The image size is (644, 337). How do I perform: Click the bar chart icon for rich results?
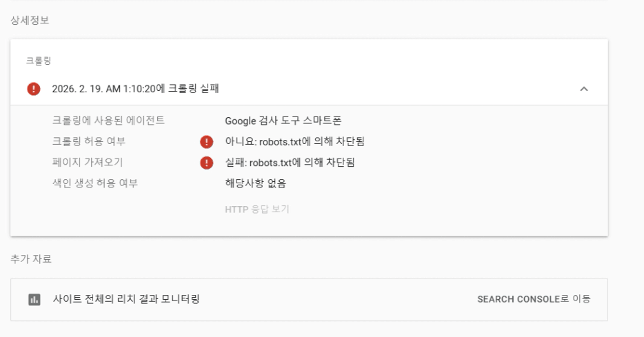click(x=34, y=300)
